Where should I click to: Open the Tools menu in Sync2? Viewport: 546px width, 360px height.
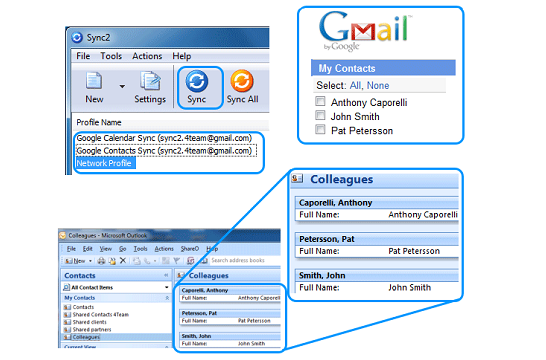(x=111, y=56)
